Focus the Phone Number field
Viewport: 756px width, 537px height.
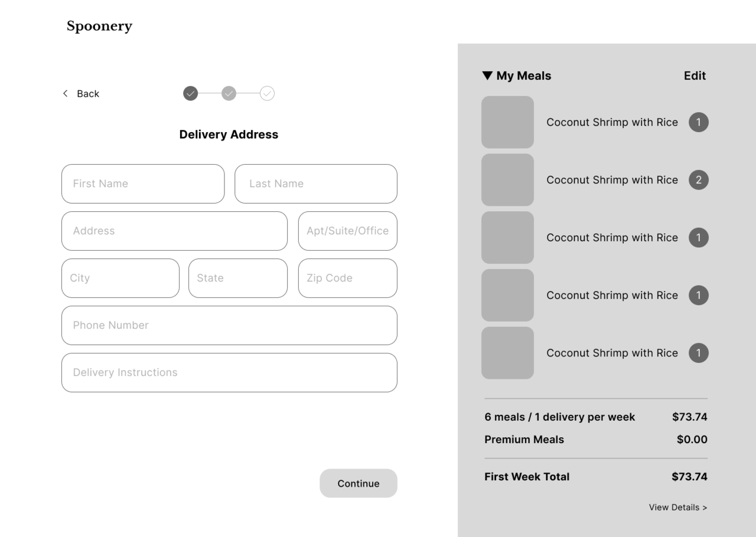[229, 325]
